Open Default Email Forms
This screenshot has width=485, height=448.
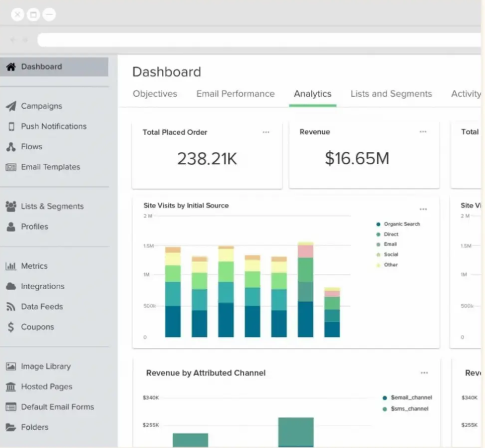57,407
